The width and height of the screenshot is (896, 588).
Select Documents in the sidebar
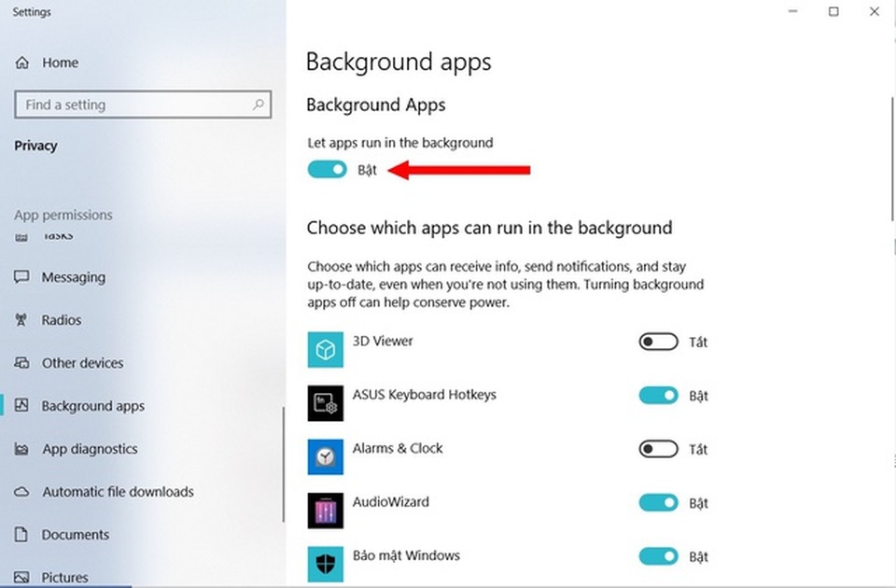pyautogui.click(x=76, y=535)
